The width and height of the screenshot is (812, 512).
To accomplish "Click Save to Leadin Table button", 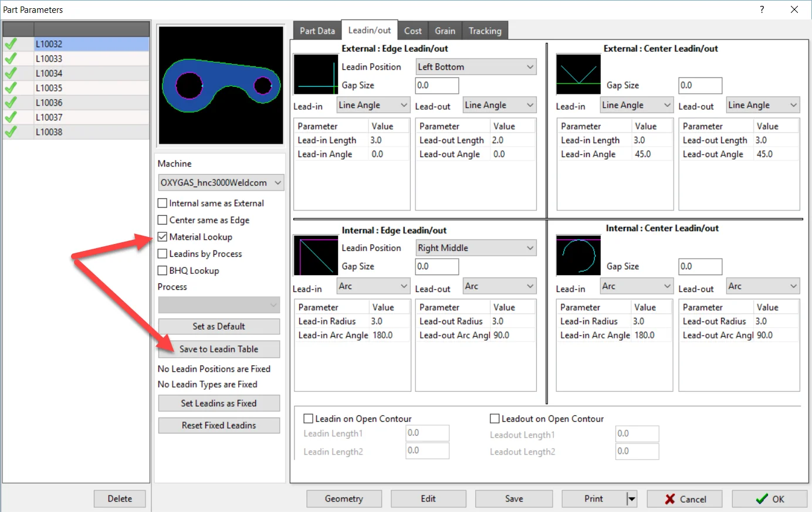I will pyautogui.click(x=219, y=349).
